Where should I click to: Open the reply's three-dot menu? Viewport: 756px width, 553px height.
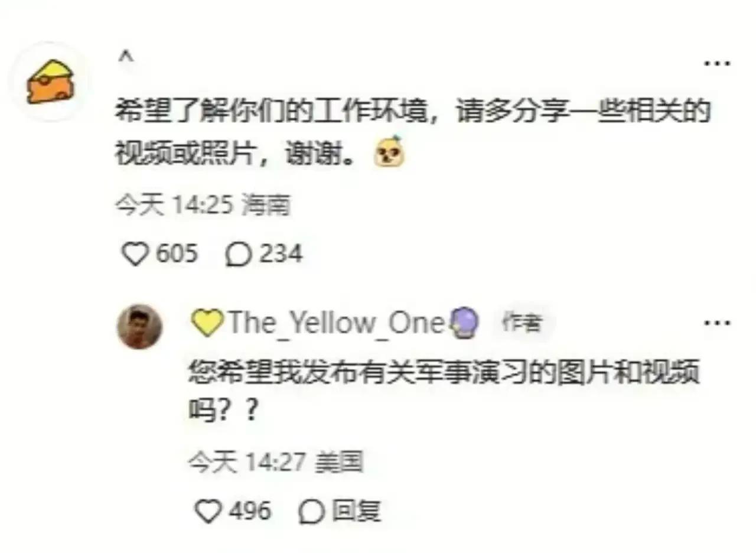tap(718, 323)
